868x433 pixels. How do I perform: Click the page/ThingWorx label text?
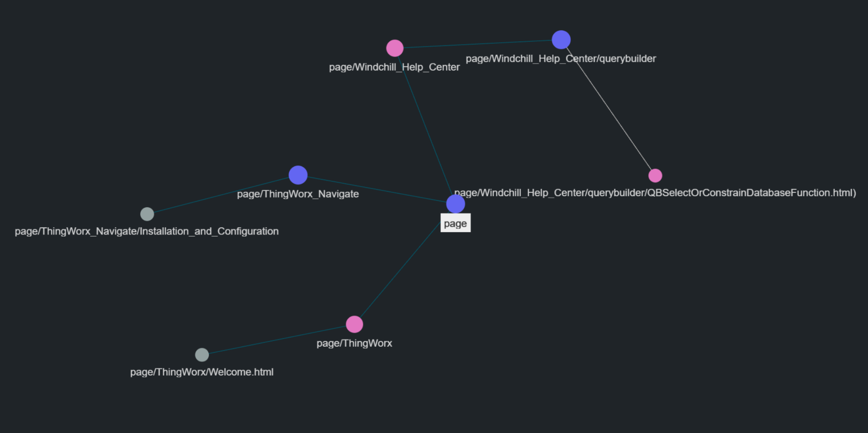[354, 343]
